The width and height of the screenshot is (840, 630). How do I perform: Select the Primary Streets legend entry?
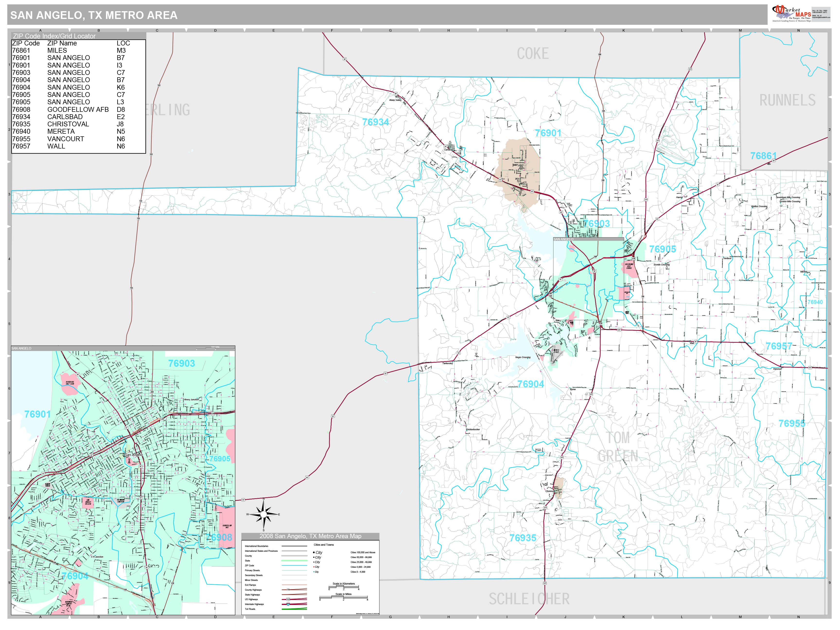(x=266, y=570)
